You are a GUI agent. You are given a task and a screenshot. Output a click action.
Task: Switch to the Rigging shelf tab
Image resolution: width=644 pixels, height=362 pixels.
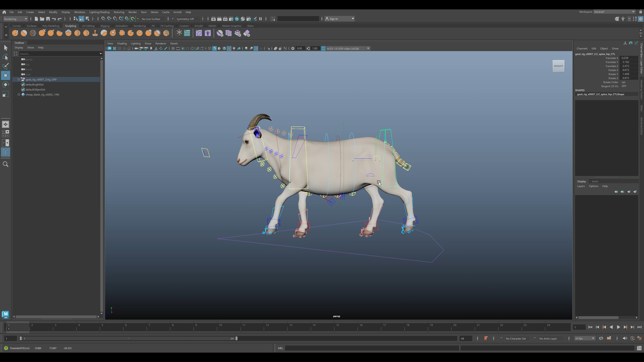tap(105, 26)
